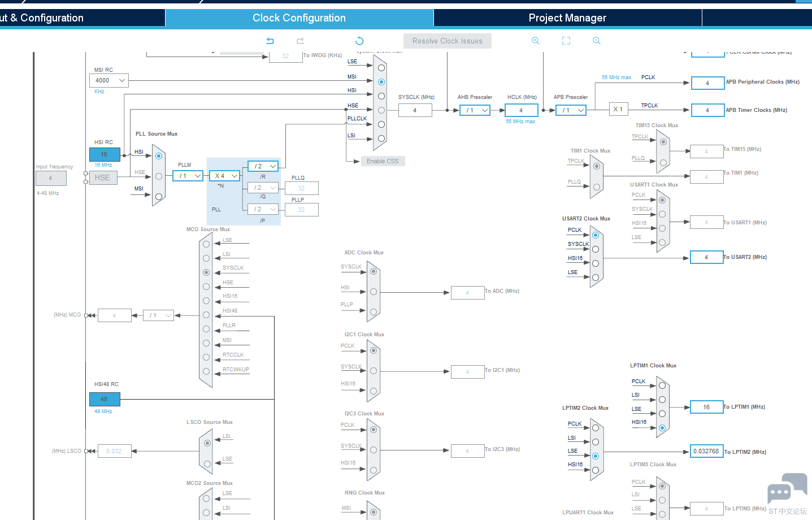Select HSI in ADC Clock Mux
Image resolution: width=812 pixels, height=520 pixels.
[374, 292]
